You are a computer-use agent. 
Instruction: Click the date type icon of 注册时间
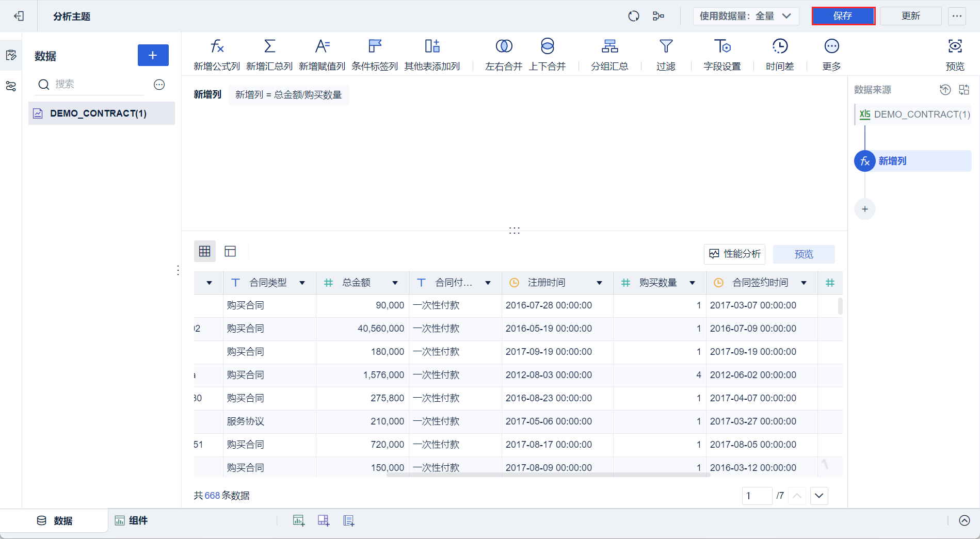(514, 283)
